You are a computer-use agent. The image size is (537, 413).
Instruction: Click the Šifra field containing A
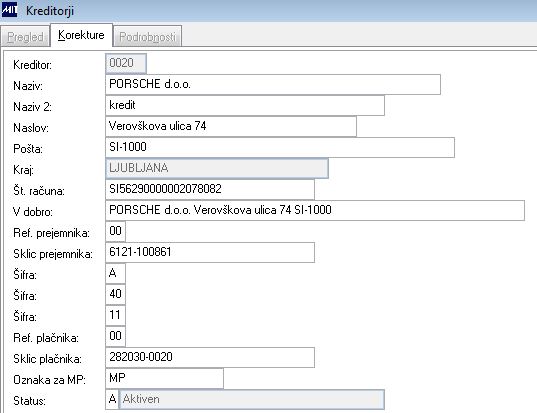115,273
